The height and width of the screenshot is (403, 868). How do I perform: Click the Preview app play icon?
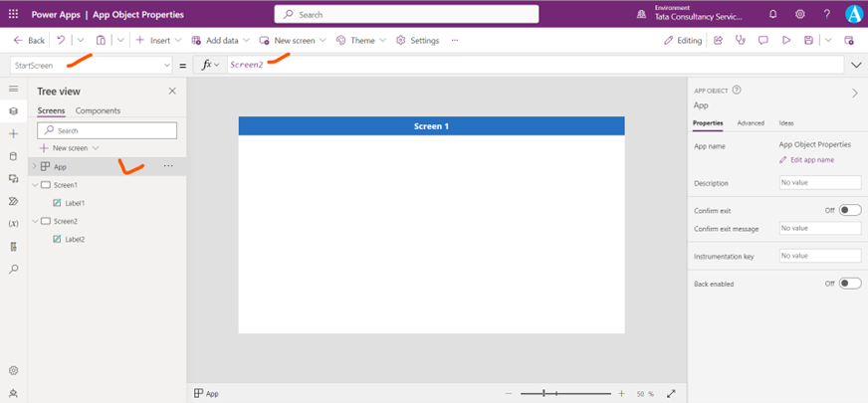coord(786,41)
